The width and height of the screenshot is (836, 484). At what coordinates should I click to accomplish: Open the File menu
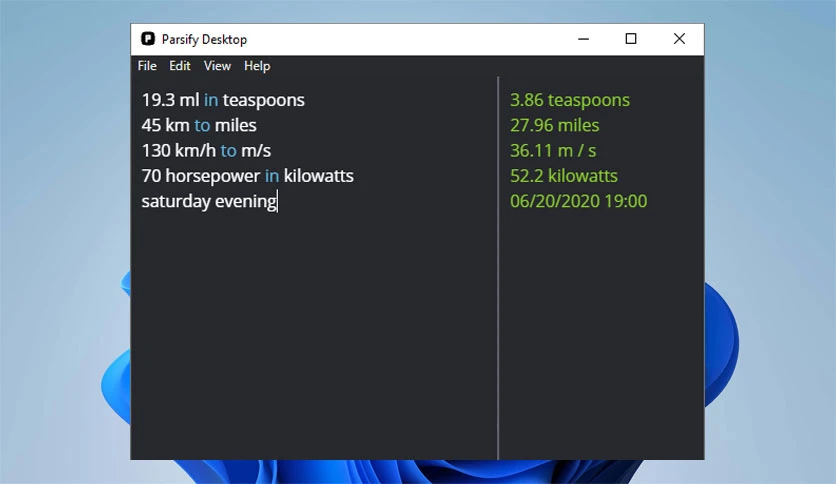[x=147, y=66]
